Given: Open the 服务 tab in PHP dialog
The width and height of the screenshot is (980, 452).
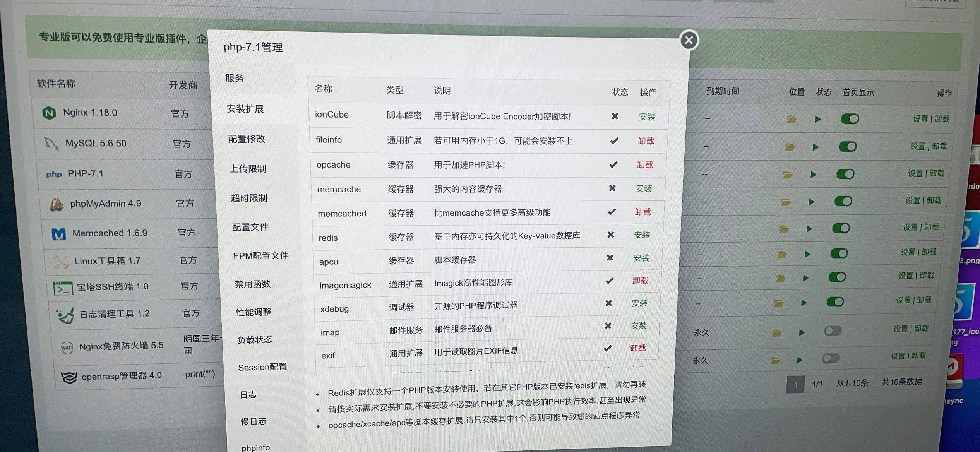Looking at the screenshot, I should 235,78.
